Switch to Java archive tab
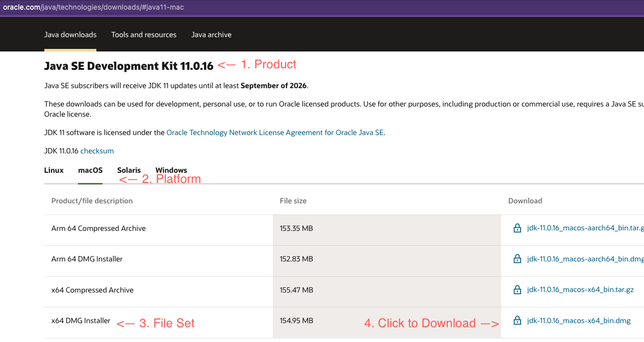 click(x=211, y=35)
